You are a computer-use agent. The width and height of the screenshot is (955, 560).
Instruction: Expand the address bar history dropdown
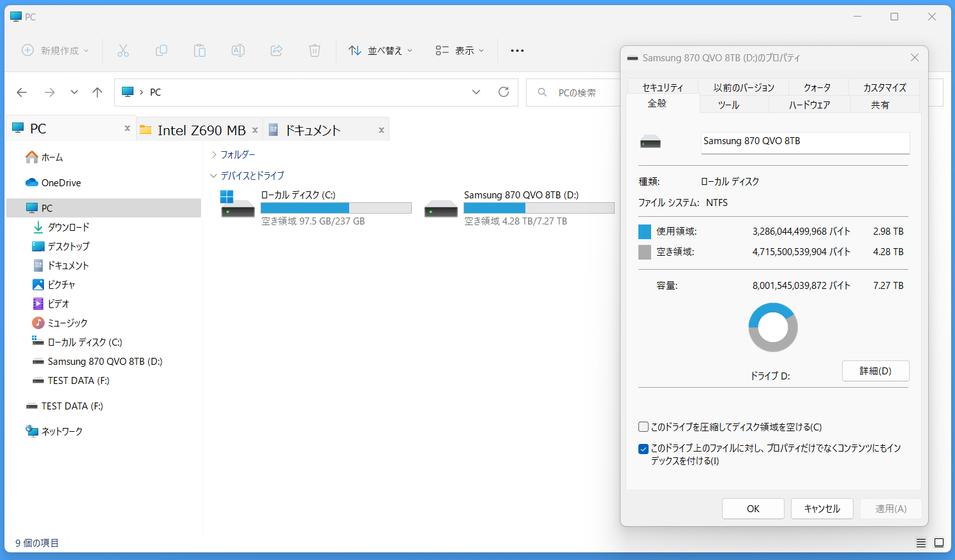click(x=476, y=92)
